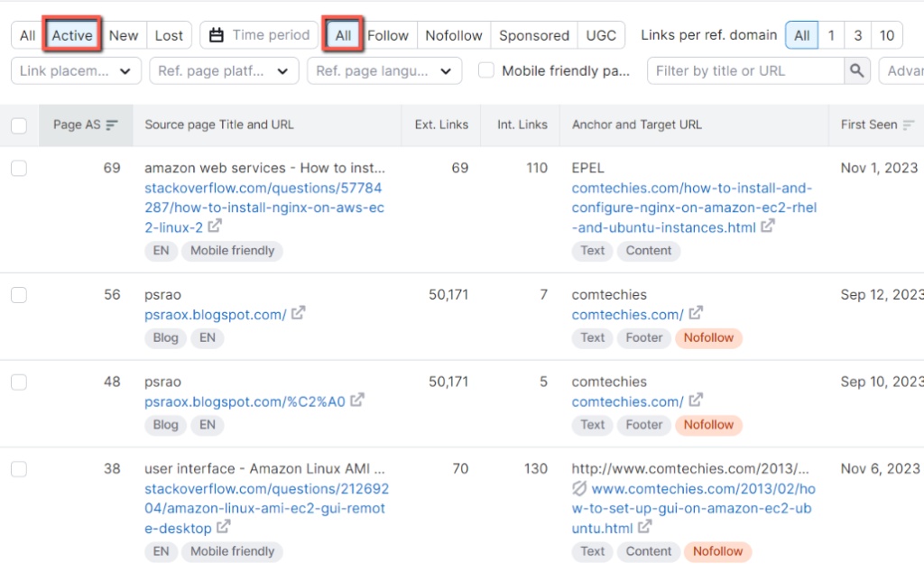Open the Link placement dropdown
The width and height of the screenshot is (924, 572).
pyautogui.click(x=76, y=70)
